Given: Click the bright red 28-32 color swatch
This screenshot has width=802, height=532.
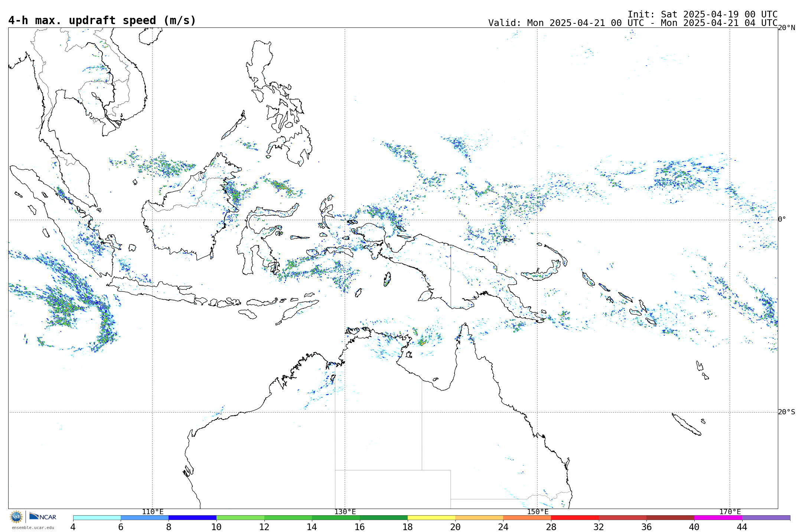Looking at the screenshot, I should (575, 518).
